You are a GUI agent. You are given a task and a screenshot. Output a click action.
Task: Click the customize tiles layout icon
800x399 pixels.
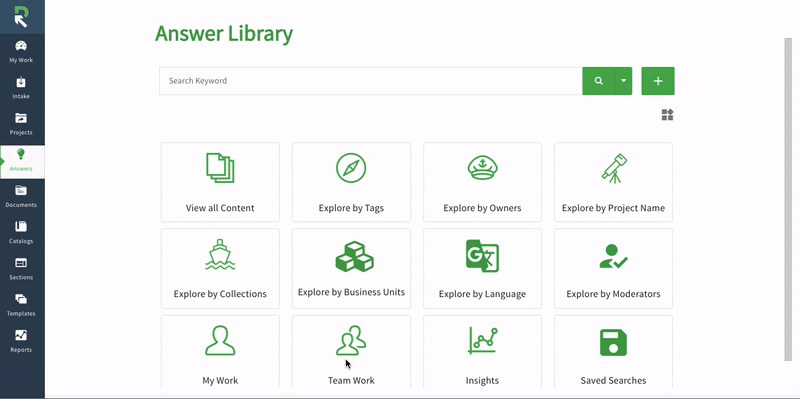[x=667, y=115]
